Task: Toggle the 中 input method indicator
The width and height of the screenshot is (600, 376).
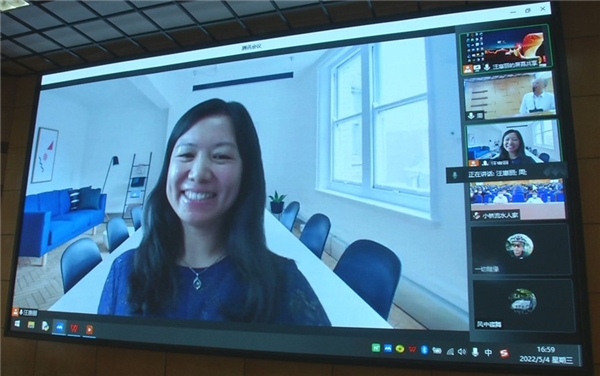Action: pyautogui.click(x=489, y=352)
